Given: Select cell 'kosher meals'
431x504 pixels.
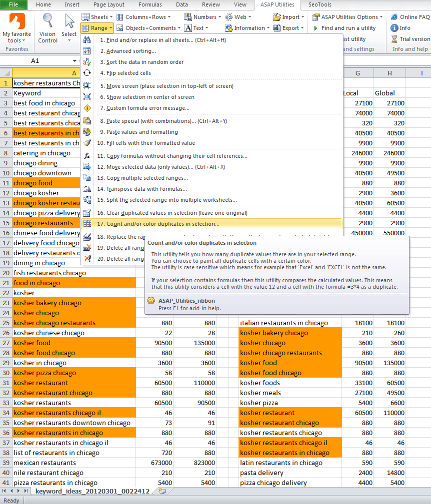Looking at the screenshot, I should 290,393.
